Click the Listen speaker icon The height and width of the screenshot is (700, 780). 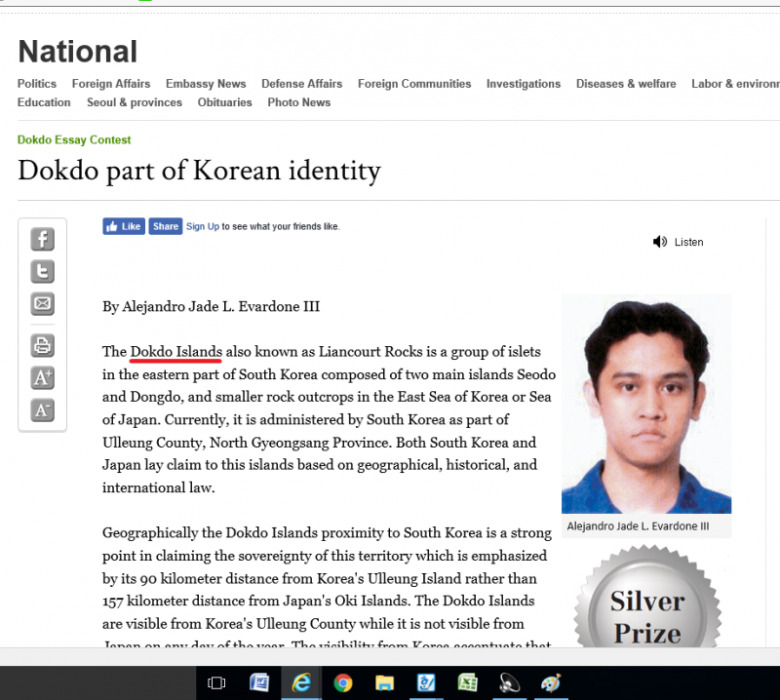pyautogui.click(x=660, y=242)
